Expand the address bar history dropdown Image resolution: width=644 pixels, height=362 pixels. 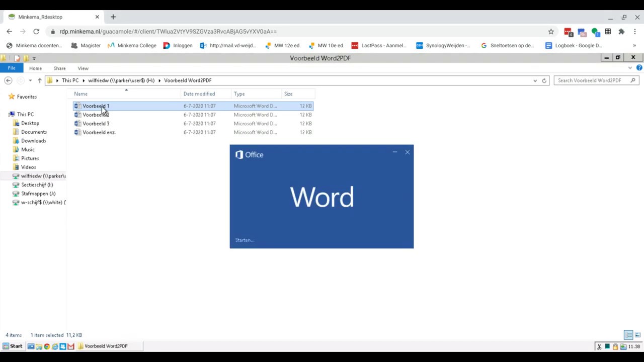(x=535, y=80)
